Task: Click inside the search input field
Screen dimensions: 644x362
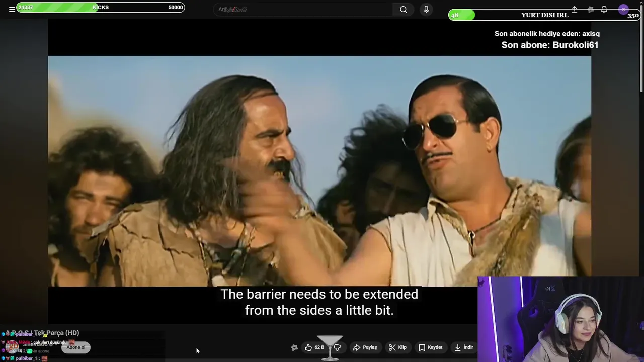Action: pos(303,9)
